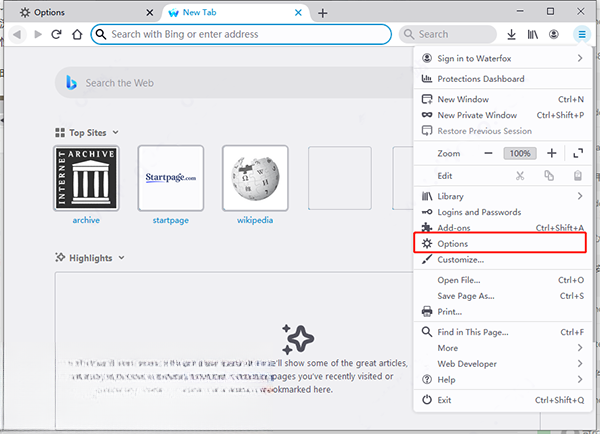
Task: Switch to the Options tab
Action: pos(83,13)
